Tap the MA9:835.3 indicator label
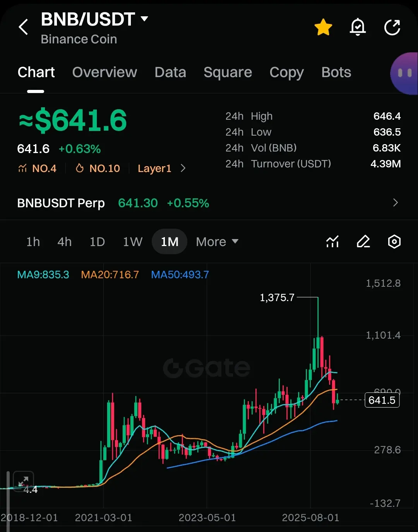Screen dimensions: 418x532 click(x=43, y=275)
